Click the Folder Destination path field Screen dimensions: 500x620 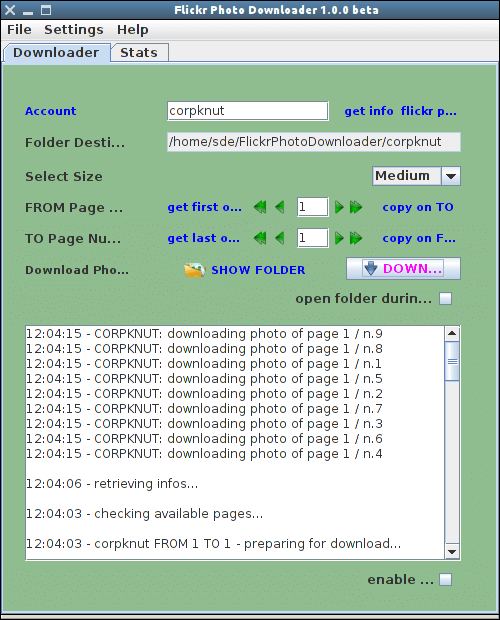point(314,142)
